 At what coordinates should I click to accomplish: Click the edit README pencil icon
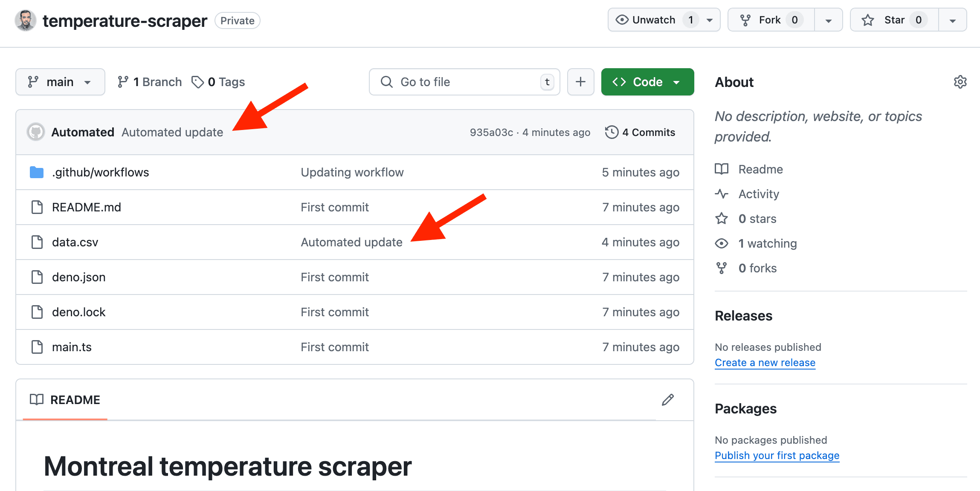pos(667,400)
